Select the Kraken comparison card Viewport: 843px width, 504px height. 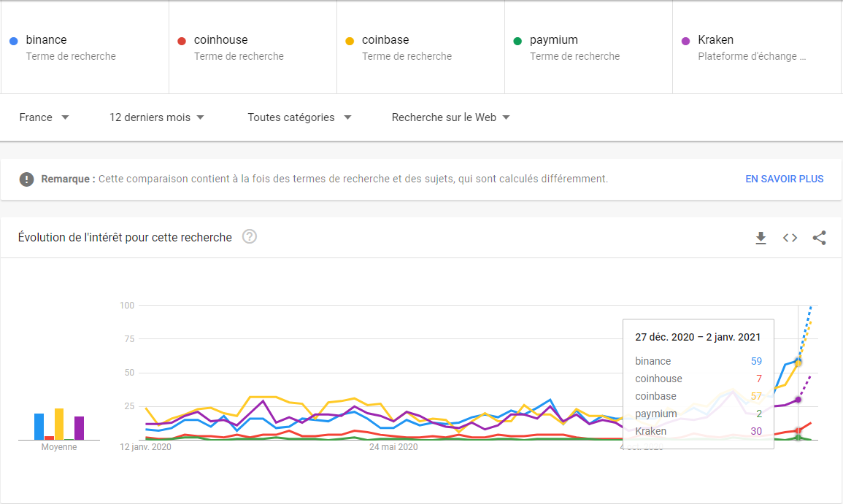757,47
